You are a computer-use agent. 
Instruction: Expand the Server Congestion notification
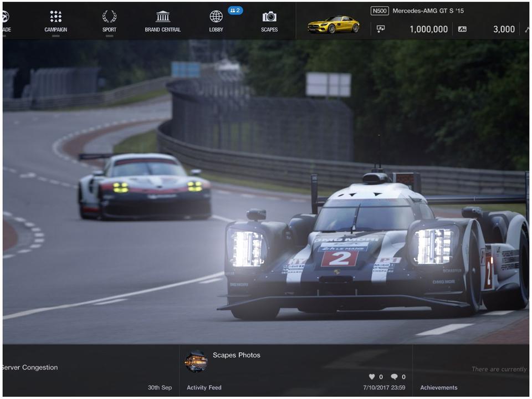29,367
